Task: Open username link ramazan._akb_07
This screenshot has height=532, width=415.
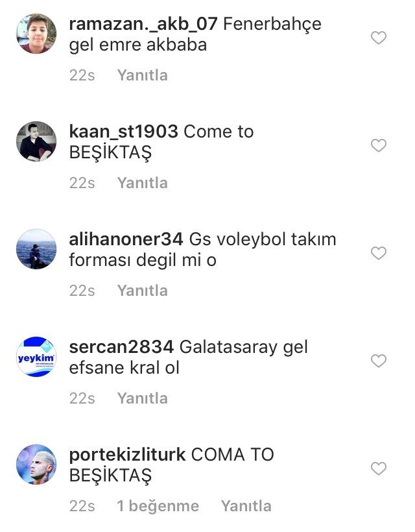Action: (x=143, y=25)
